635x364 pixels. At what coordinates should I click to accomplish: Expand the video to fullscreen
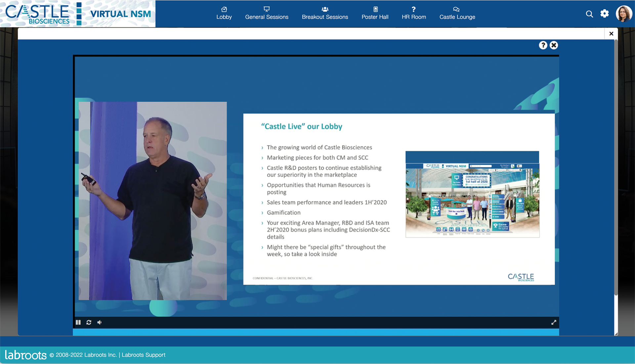[x=554, y=322]
